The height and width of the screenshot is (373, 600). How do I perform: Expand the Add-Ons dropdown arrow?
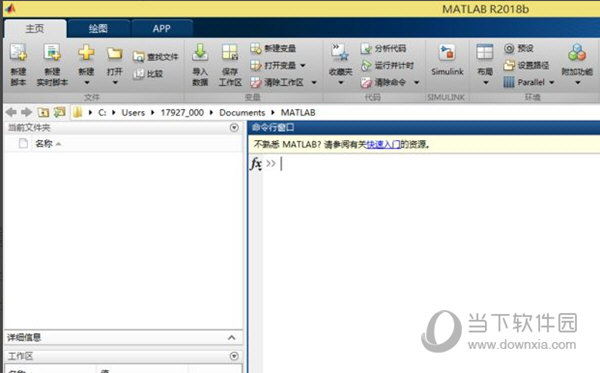pos(578,82)
